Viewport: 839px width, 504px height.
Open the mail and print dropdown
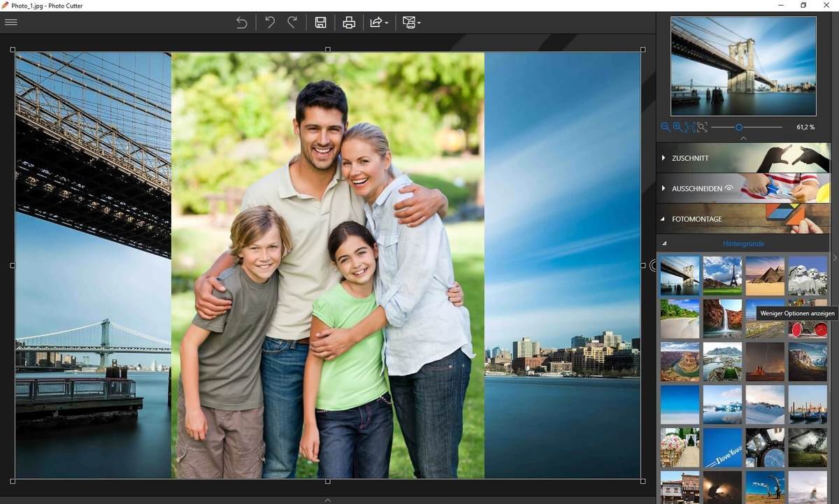tap(411, 22)
